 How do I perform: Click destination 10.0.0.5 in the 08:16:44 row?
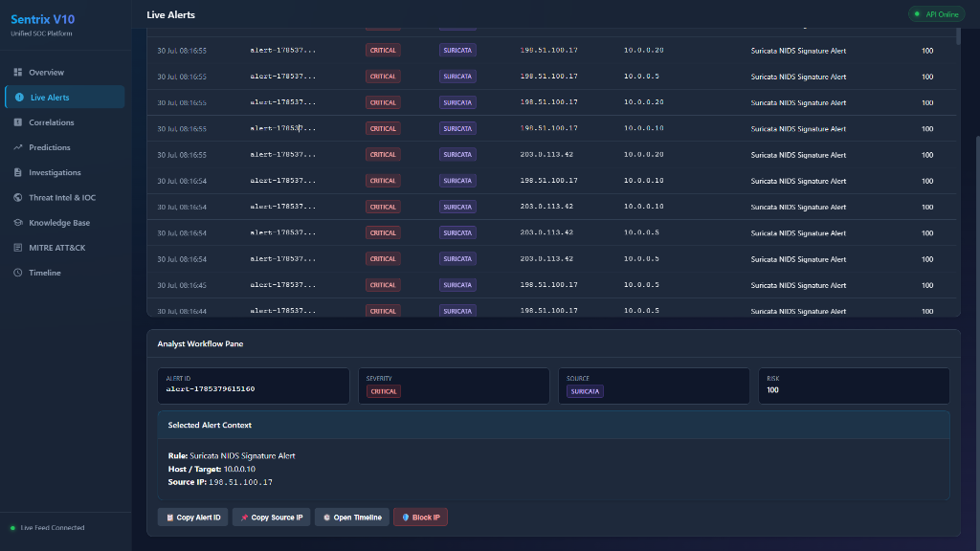tap(641, 311)
